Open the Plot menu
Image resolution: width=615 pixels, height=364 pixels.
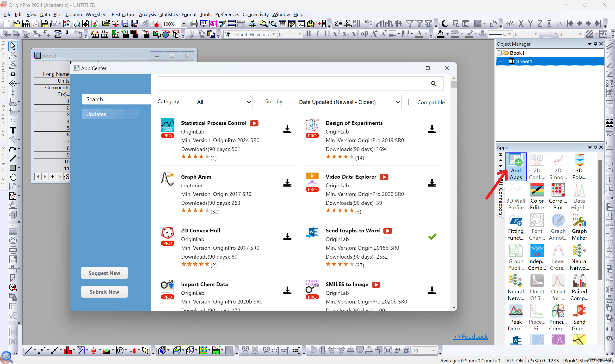click(58, 14)
